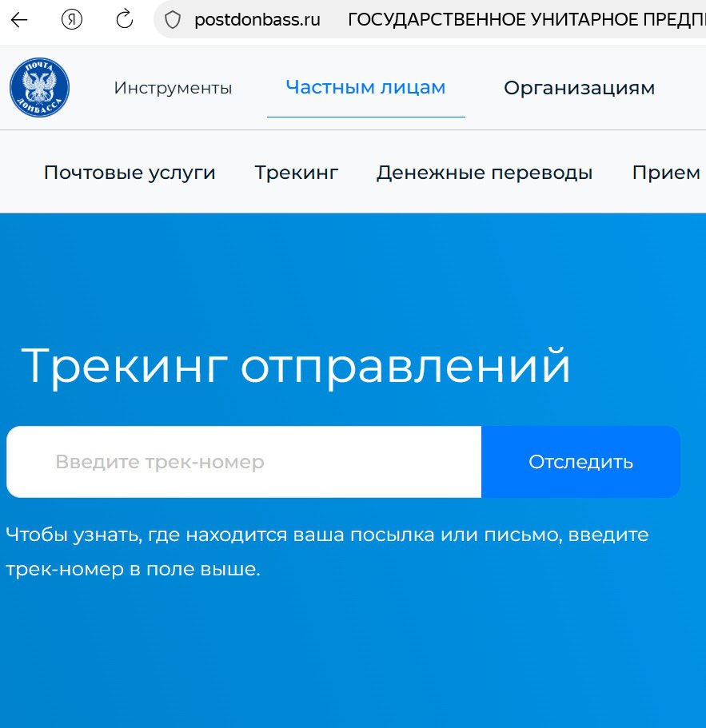Go to Денежные переводы

click(484, 172)
